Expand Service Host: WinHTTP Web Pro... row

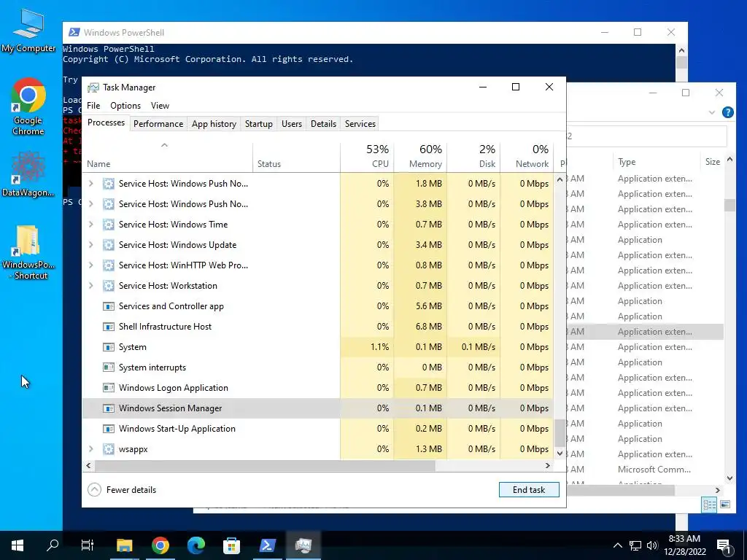(91, 265)
